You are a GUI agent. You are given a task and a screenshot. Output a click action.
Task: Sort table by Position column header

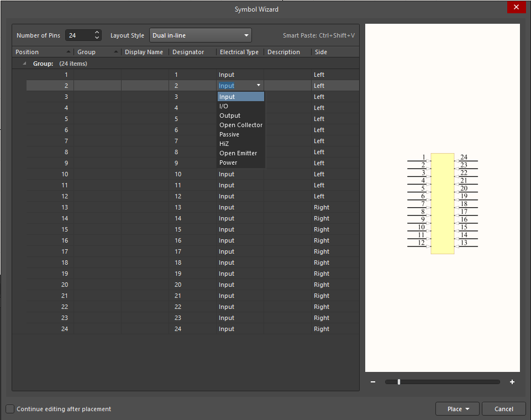pos(43,52)
